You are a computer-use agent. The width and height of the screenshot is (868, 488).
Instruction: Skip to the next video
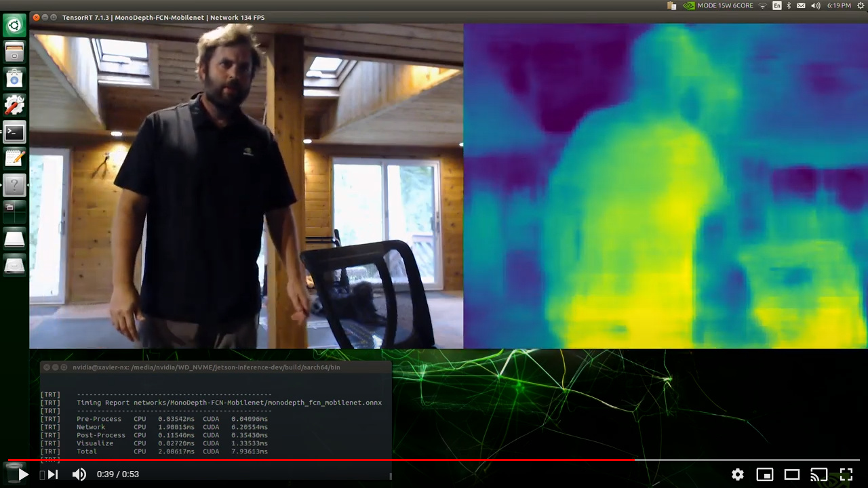click(53, 474)
